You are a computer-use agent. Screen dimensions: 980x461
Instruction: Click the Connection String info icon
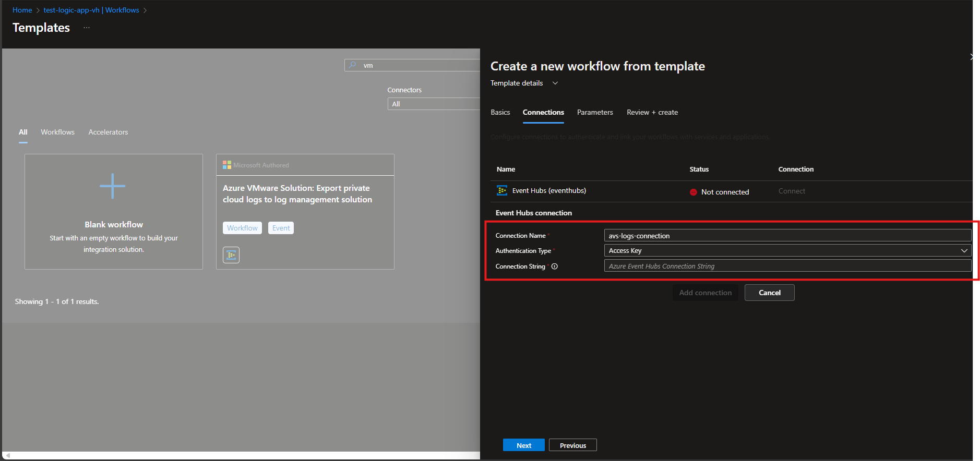(x=555, y=266)
